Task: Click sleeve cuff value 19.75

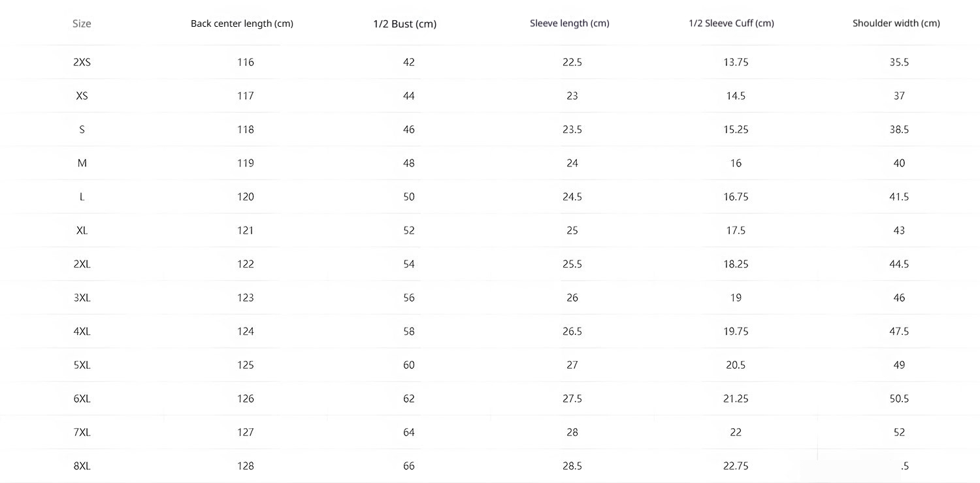Action: point(736,332)
